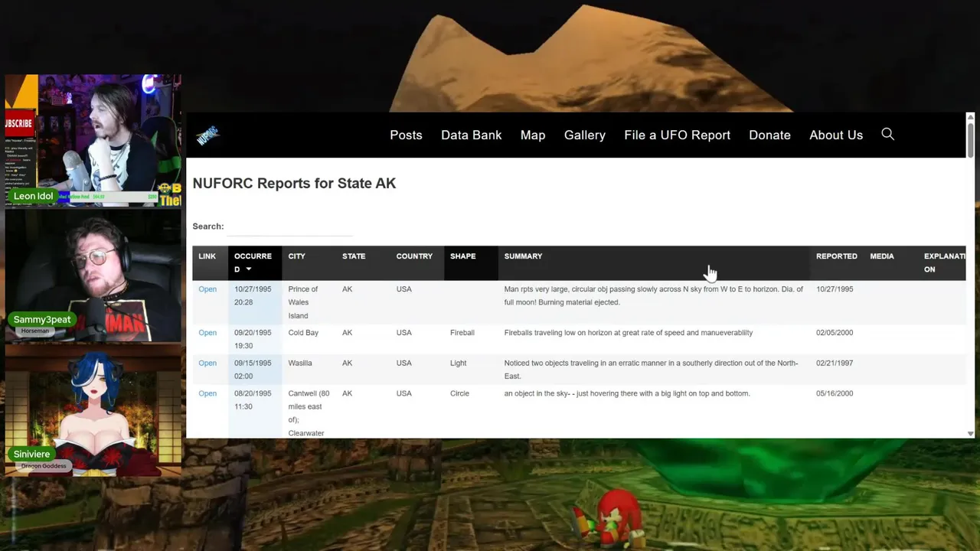Click the page vertical scrollbar thumb
This screenshot has height=551, width=980.
[971, 141]
